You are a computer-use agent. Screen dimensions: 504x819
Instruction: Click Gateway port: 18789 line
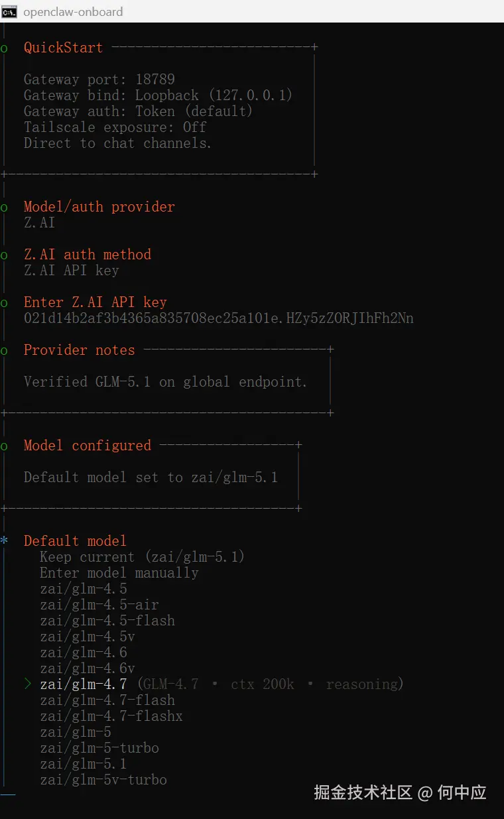pos(99,80)
